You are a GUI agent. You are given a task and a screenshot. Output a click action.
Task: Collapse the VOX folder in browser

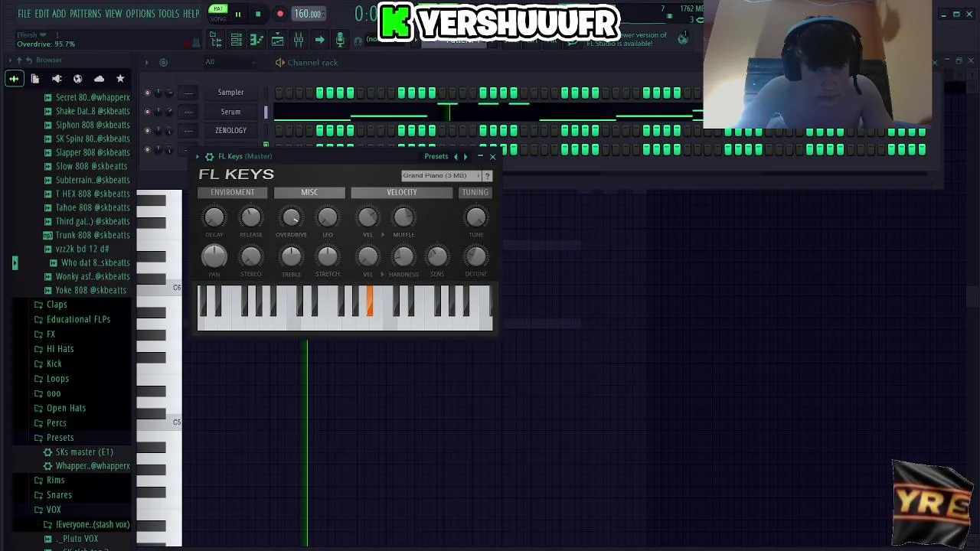(38, 510)
